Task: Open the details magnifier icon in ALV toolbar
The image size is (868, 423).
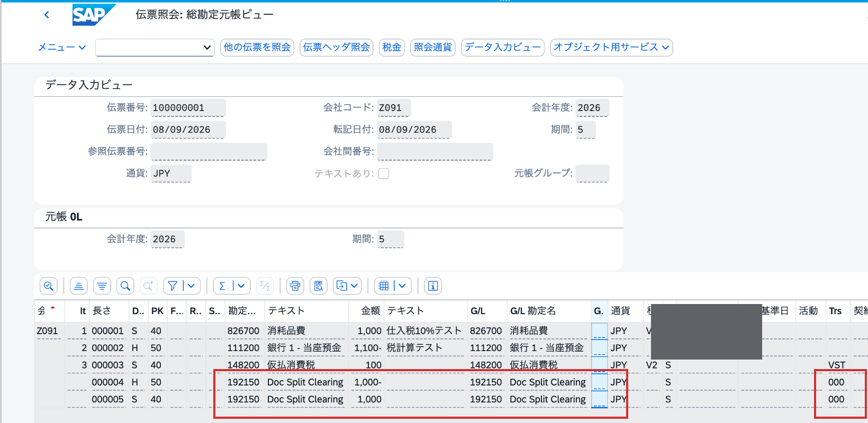Action: click(x=49, y=286)
